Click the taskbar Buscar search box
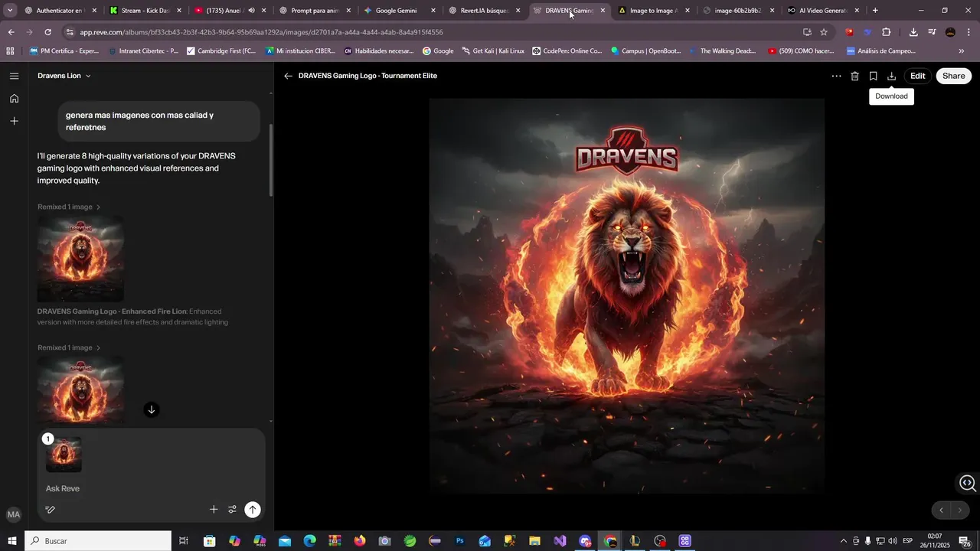Screen dimensions: 980x551 pos(98,541)
